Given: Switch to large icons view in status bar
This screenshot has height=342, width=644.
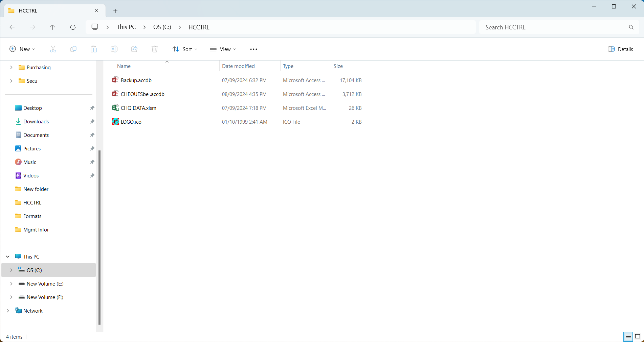Looking at the screenshot, I should pyautogui.click(x=638, y=337).
